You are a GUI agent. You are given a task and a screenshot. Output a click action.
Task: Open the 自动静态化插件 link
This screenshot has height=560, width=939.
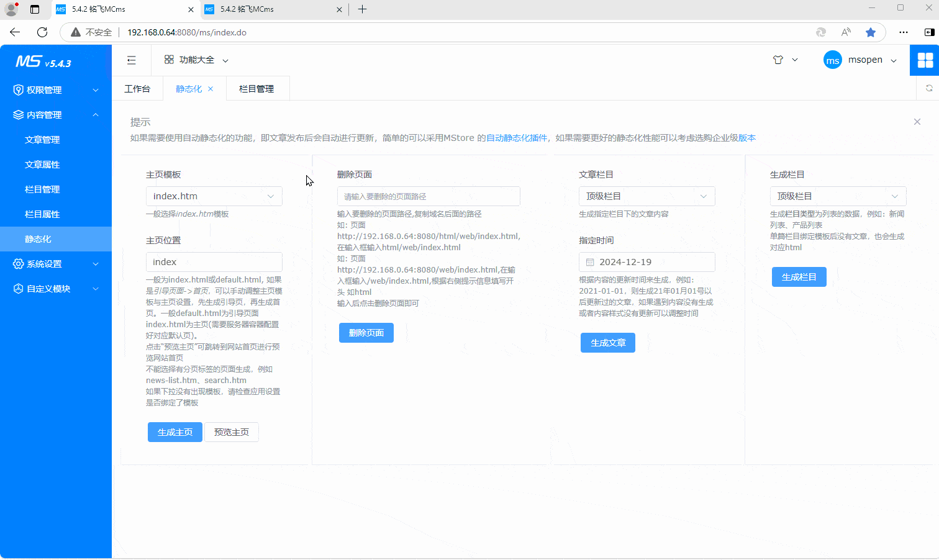[516, 138]
